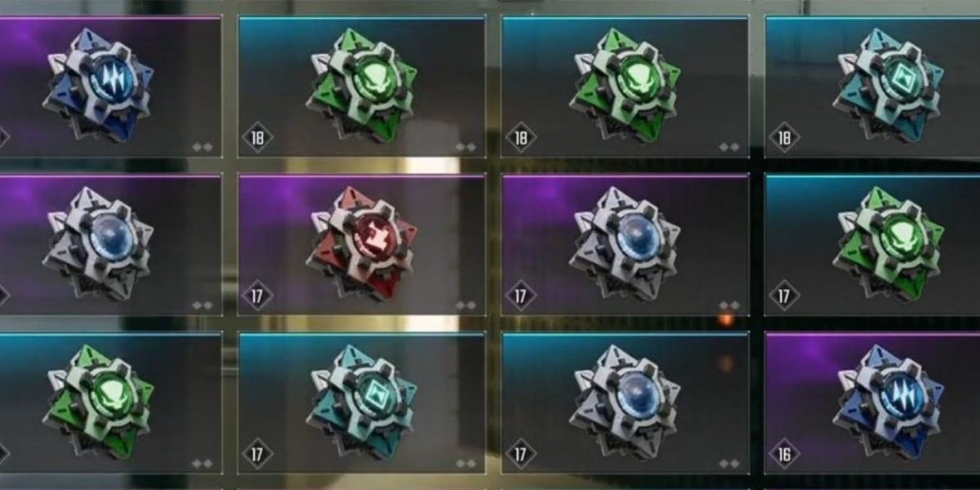
Task: Select the blue lightning mod level 16
Action: 872,403
